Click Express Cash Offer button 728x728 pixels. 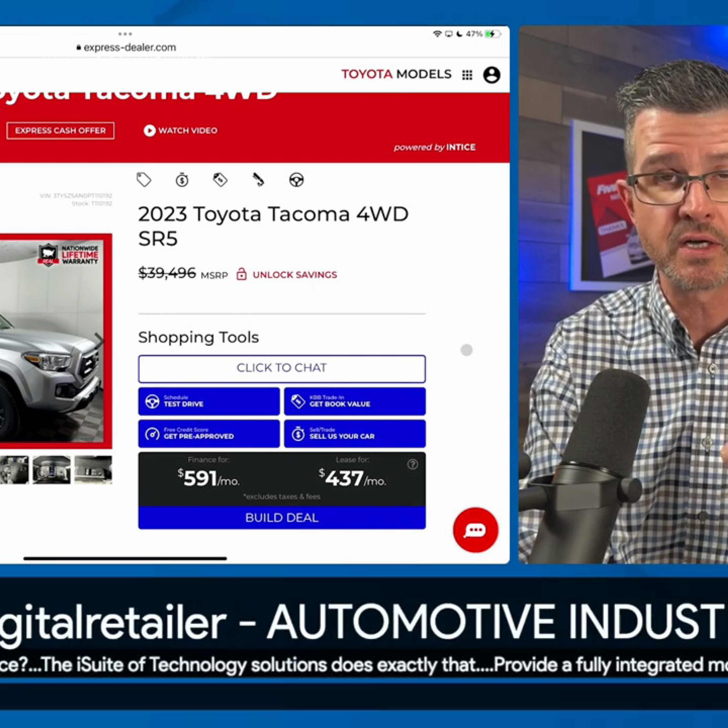coord(60,131)
